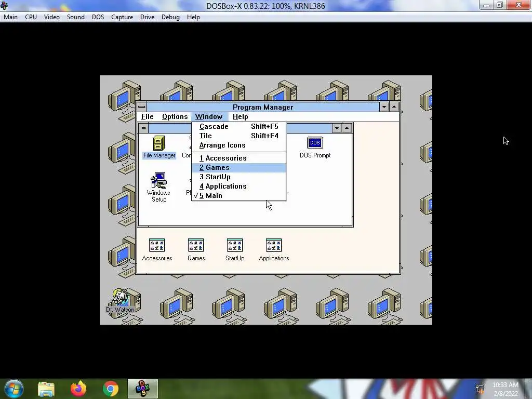The width and height of the screenshot is (532, 399).
Task: Select 1 Accessories in the Window menu
Action: click(239, 158)
